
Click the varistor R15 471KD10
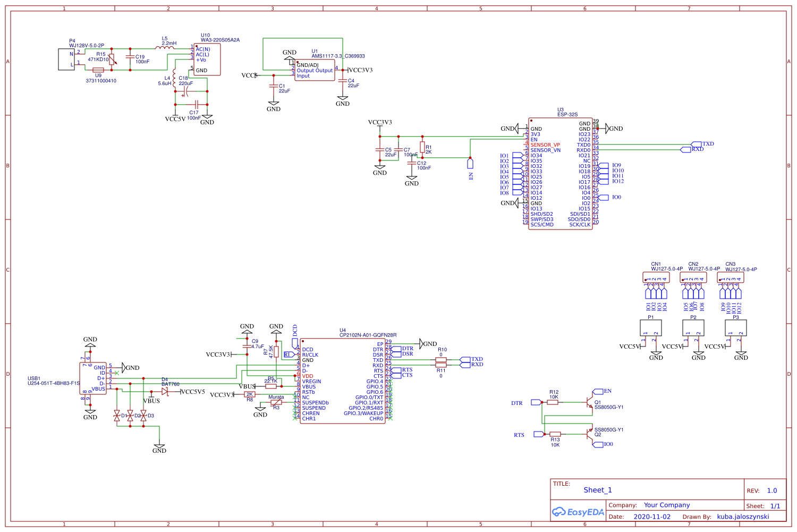tap(113, 58)
